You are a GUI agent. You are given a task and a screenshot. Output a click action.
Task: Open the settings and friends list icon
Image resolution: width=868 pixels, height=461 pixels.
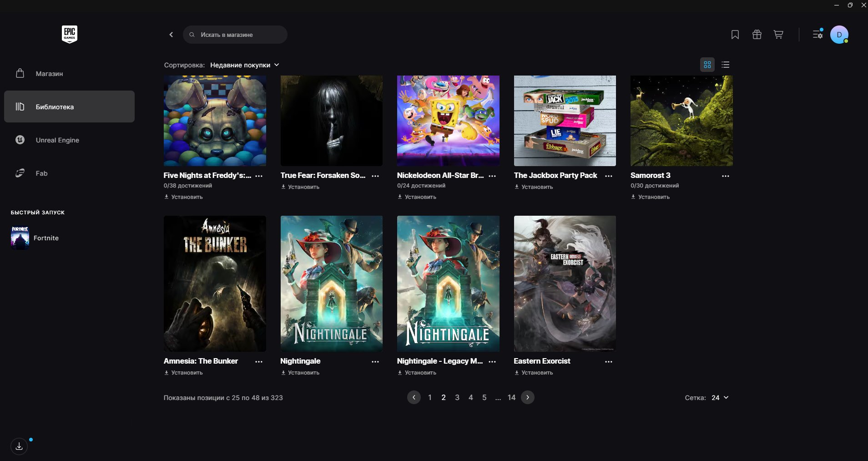pos(818,34)
